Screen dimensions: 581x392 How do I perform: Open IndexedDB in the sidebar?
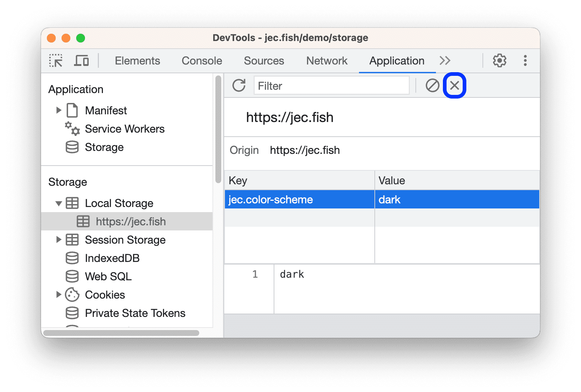click(112, 258)
